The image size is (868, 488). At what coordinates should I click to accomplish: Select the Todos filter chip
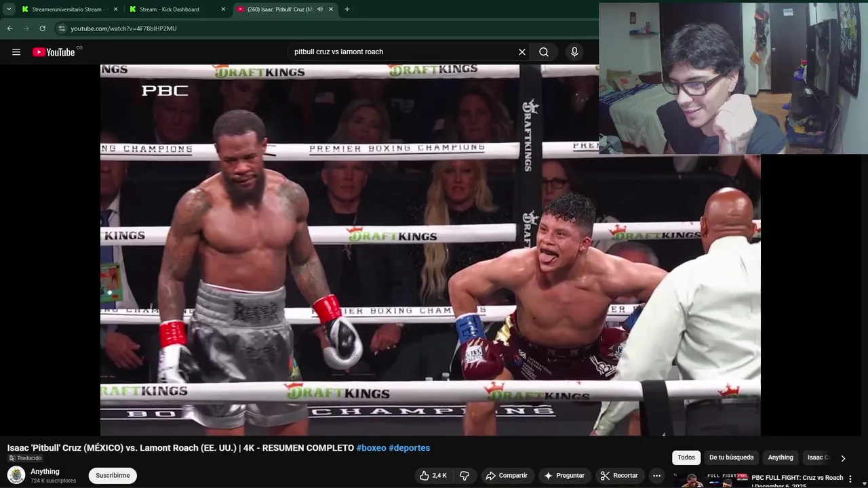point(686,457)
